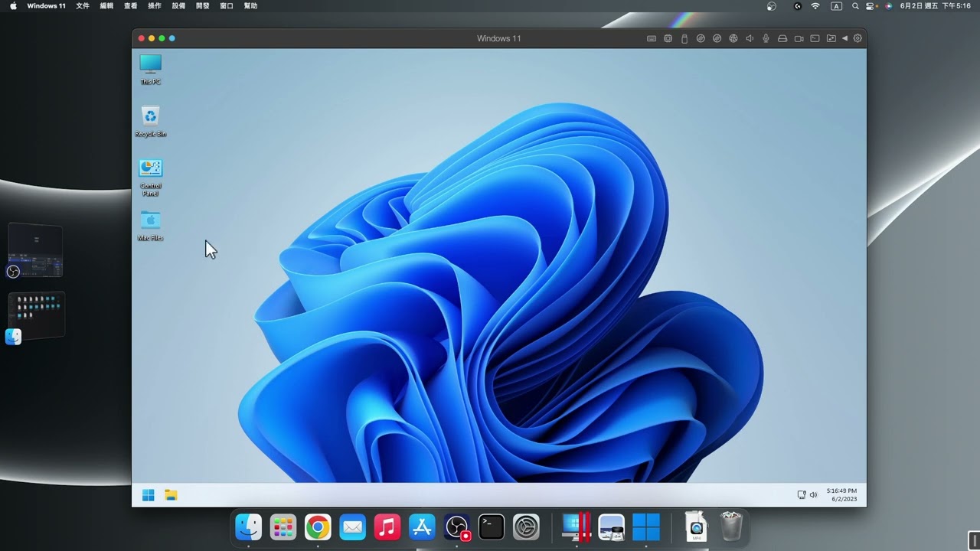Click the microphone icon in Parallels toolbar
This screenshot has width=980, height=551.
coord(766,38)
